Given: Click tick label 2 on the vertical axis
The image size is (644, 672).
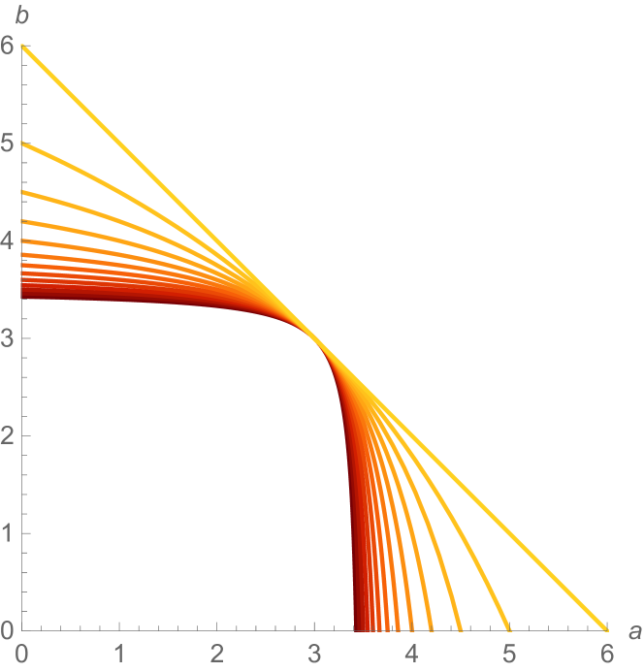Looking at the screenshot, I should click(7, 435).
